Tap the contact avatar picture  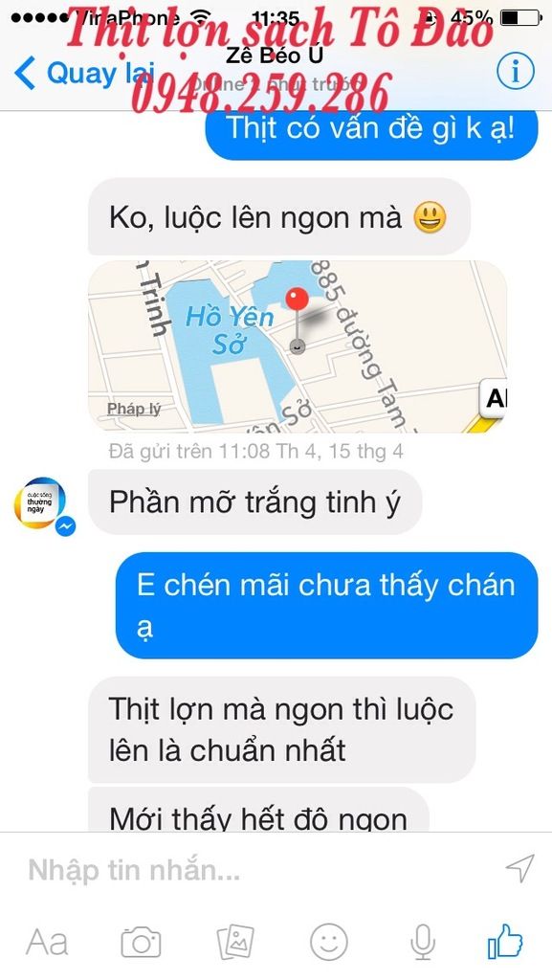point(40,503)
